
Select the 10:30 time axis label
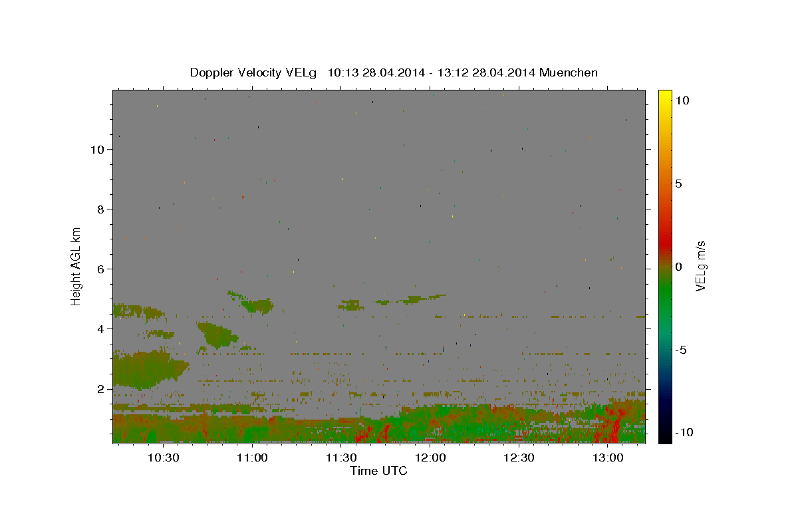coord(164,458)
